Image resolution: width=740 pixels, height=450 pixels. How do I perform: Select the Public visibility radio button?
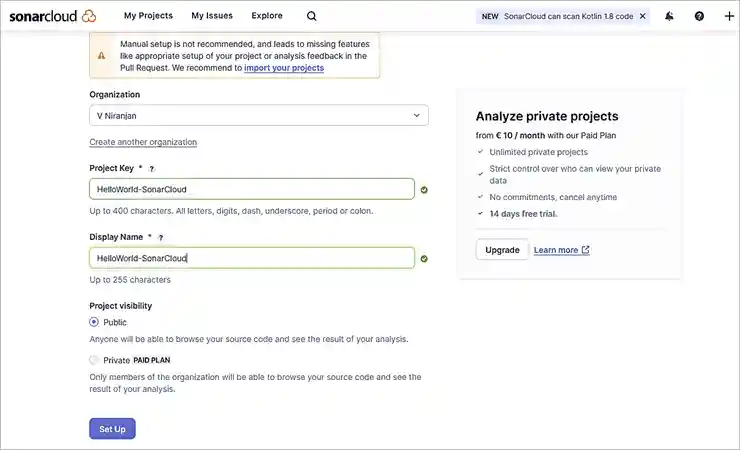94,322
